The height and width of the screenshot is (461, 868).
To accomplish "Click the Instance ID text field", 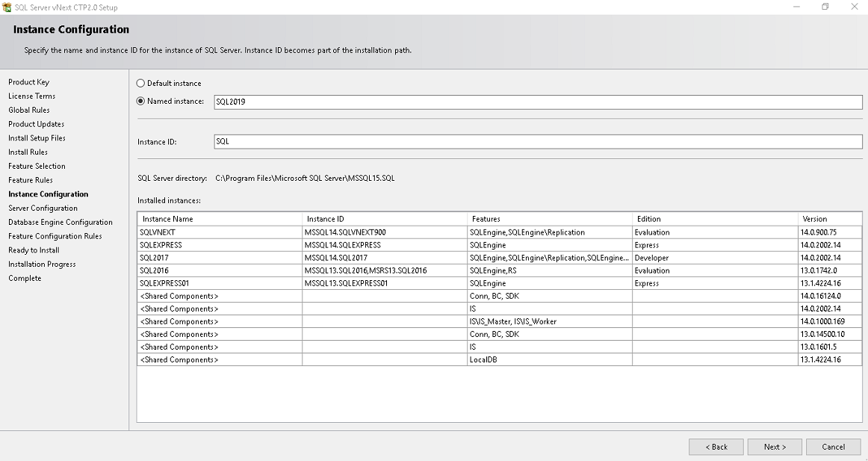I will [x=538, y=142].
